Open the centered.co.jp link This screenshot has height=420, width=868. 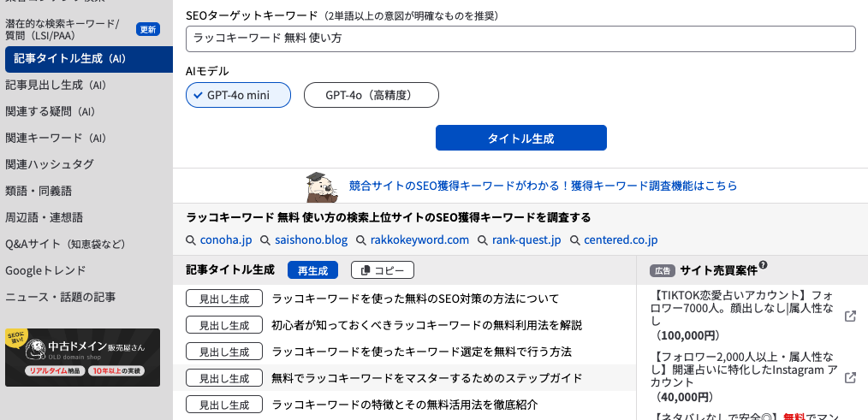tap(621, 240)
